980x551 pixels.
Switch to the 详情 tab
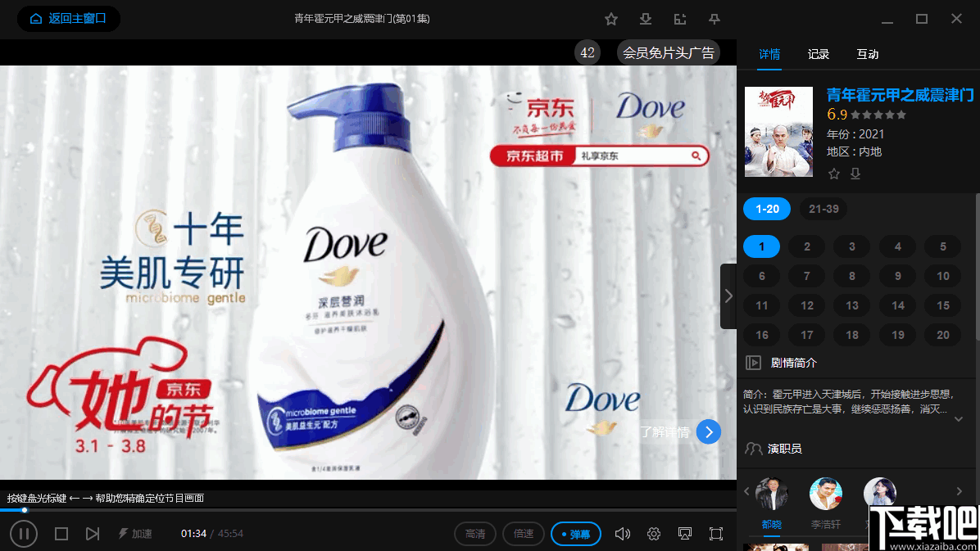tap(769, 54)
